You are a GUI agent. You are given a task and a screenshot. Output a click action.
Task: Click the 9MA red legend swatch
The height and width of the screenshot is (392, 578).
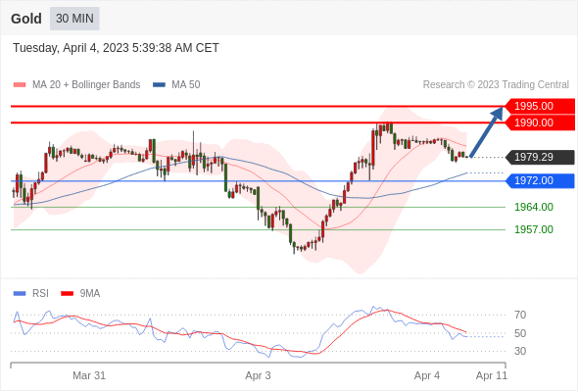click(x=67, y=294)
